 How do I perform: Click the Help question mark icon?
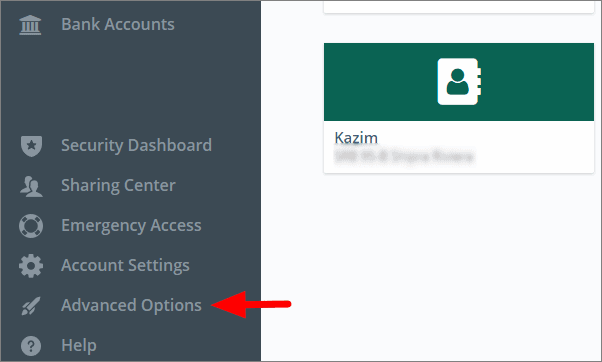[31, 346]
